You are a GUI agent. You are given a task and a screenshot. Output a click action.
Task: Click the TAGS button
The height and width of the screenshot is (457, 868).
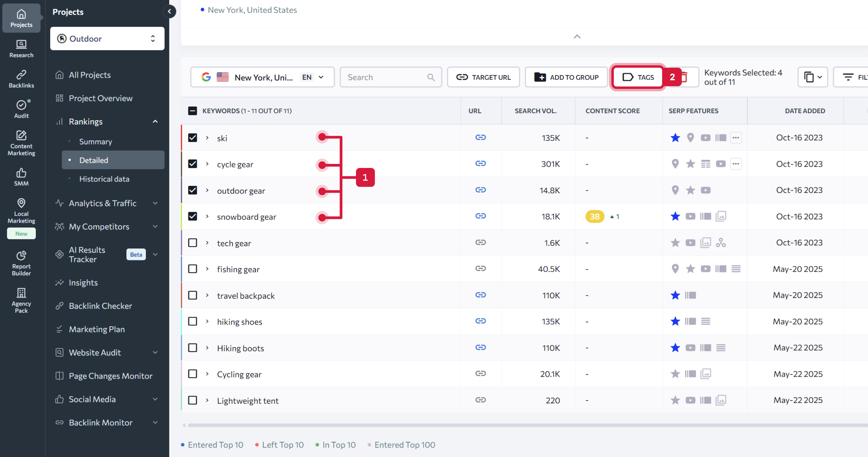pos(638,77)
